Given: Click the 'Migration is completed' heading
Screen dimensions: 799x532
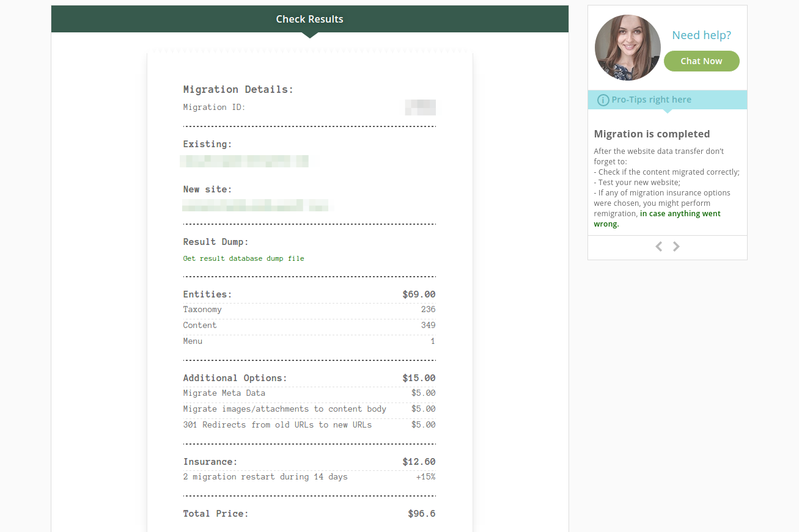Looking at the screenshot, I should (652, 134).
